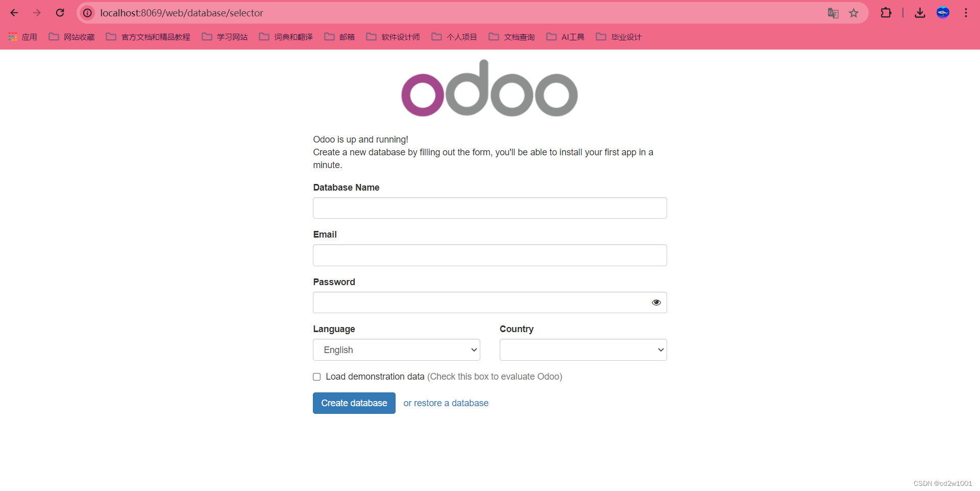Bookmark this page with star icon
Image resolution: width=980 pixels, height=491 pixels.
tap(853, 13)
